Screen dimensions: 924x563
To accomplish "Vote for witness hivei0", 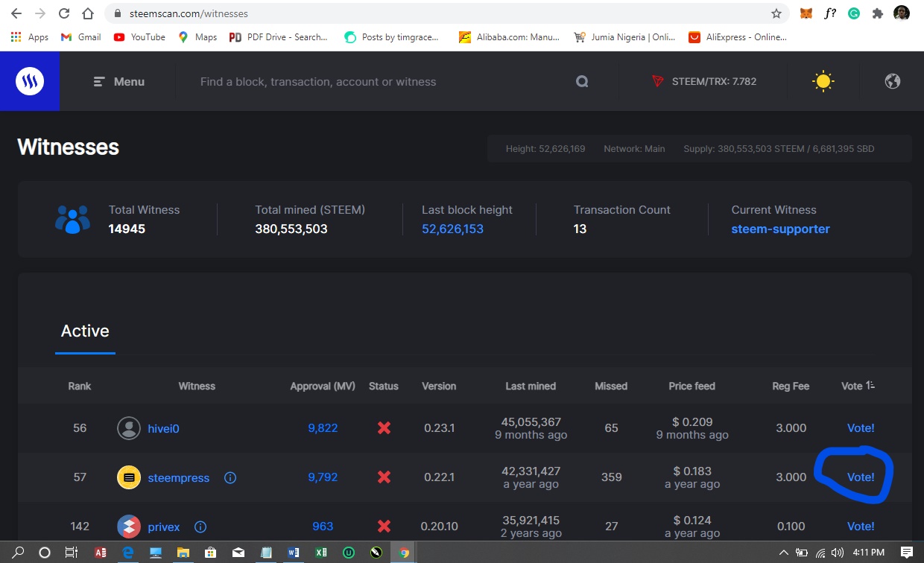I will click(861, 428).
